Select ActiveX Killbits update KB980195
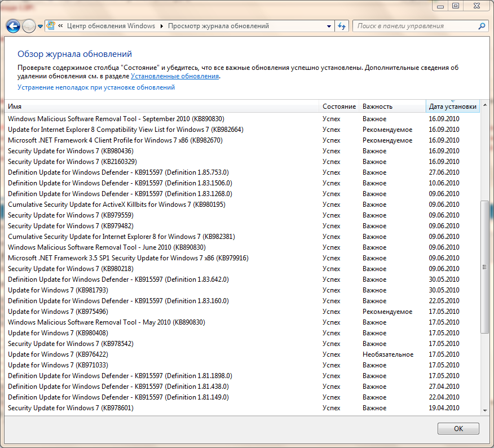This screenshot has height=448, width=494. tap(242, 205)
